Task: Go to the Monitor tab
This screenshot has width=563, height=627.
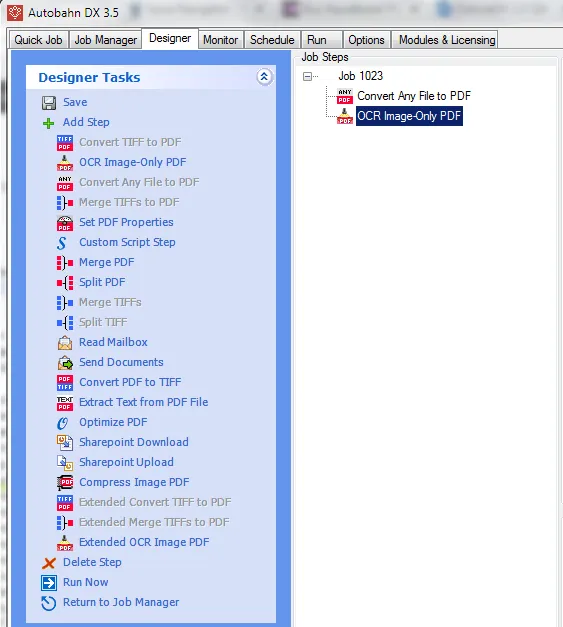Action: 220,40
